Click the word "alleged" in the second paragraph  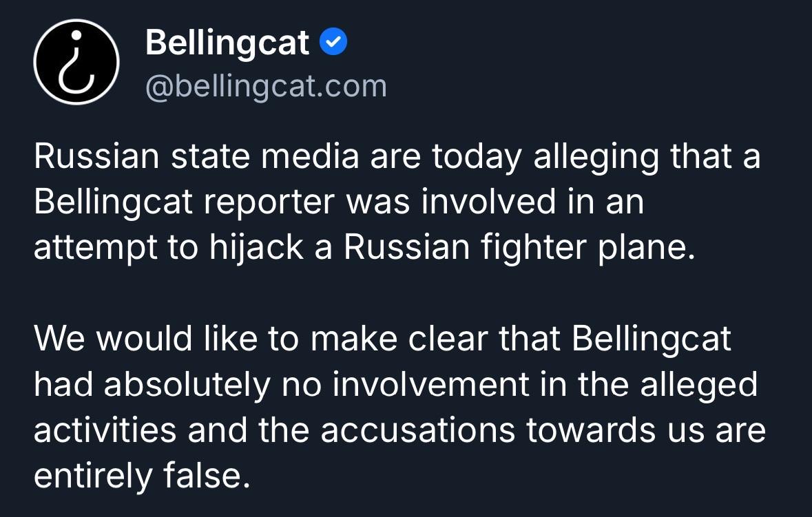[x=698, y=385]
